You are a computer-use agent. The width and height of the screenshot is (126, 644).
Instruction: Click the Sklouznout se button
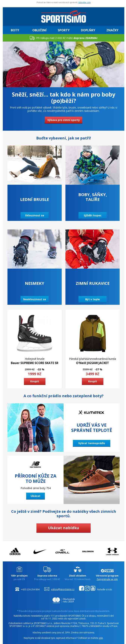click(x=35, y=215)
